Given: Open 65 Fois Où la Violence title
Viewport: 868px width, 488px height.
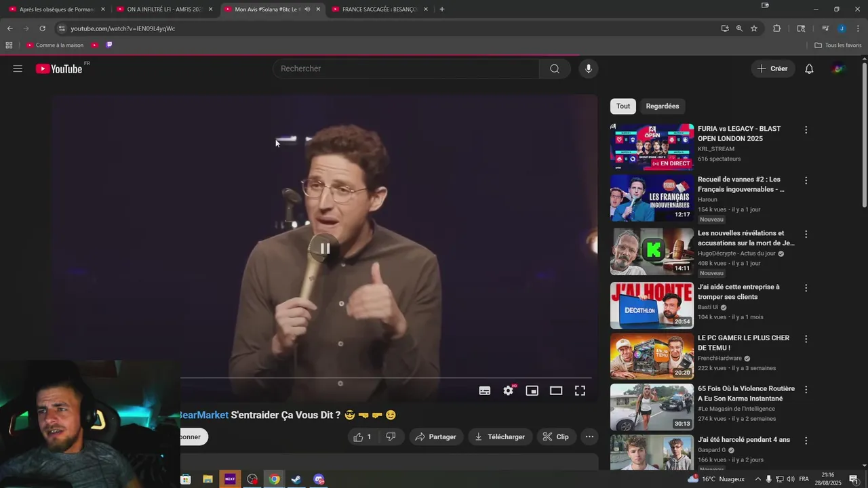Looking at the screenshot, I should (746, 394).
